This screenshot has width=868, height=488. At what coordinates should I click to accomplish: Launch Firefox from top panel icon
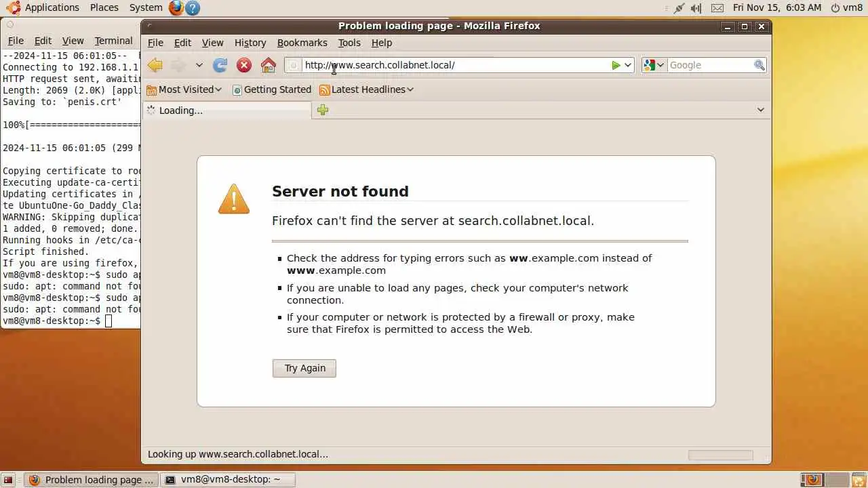[176, 7]
